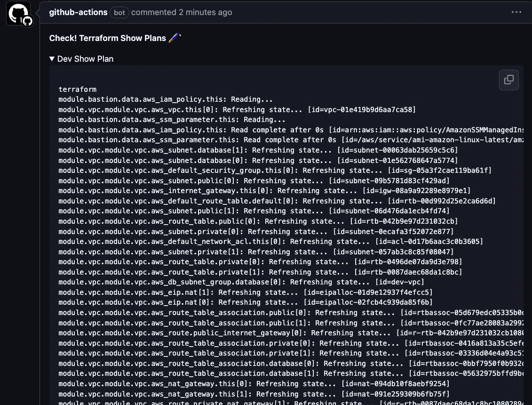Click the route_table.public[0] rtb-042b9e97d231032cb line

click(258, 221)
